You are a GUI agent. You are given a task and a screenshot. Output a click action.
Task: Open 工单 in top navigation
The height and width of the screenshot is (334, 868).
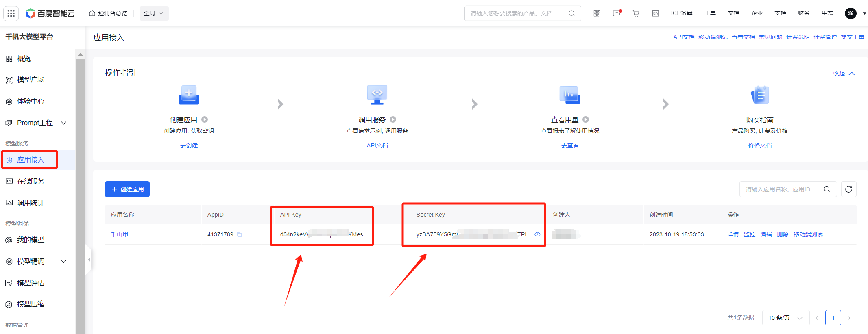click(710, 13)
